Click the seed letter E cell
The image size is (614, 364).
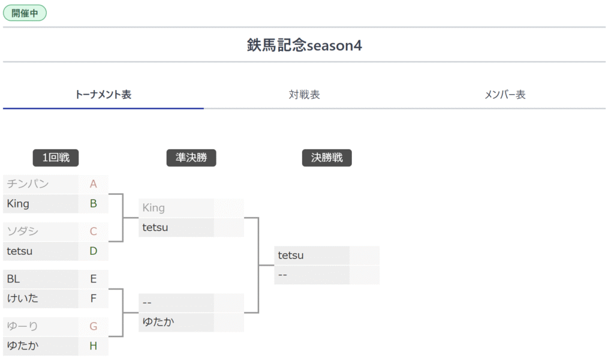[94, 279]
